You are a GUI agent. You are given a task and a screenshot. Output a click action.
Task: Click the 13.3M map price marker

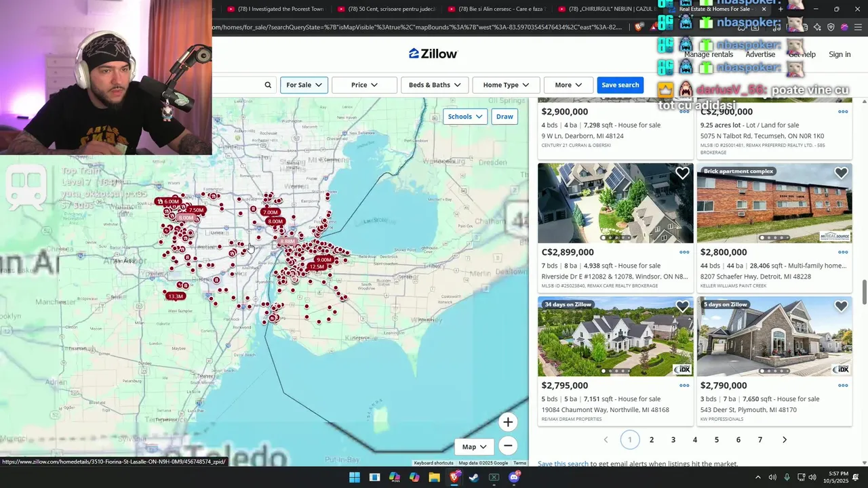point(176,296)
